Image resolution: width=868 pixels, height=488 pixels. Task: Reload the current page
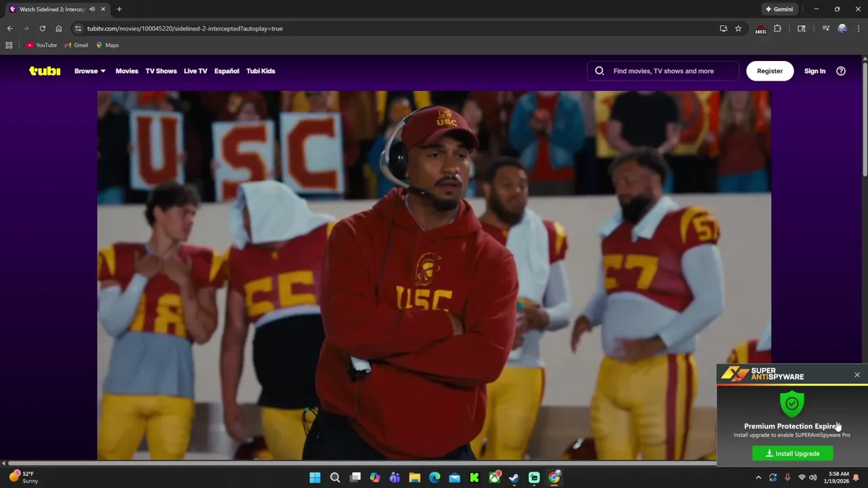pos(42,28)
